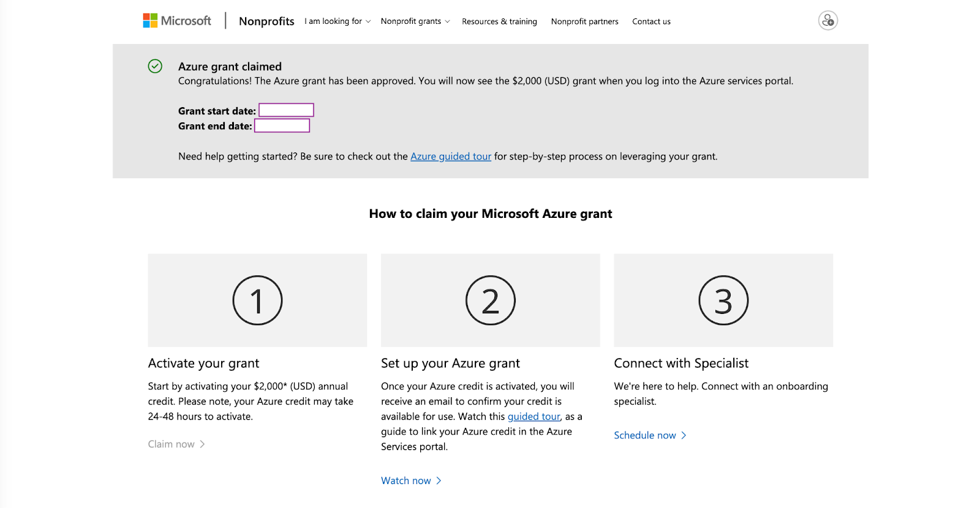Image resolution: width=980 pixels, height=508 pixels.
Task: Click the 'Azure grant claimed' heading
Action: pyautogui.click(x=230, y=67)
